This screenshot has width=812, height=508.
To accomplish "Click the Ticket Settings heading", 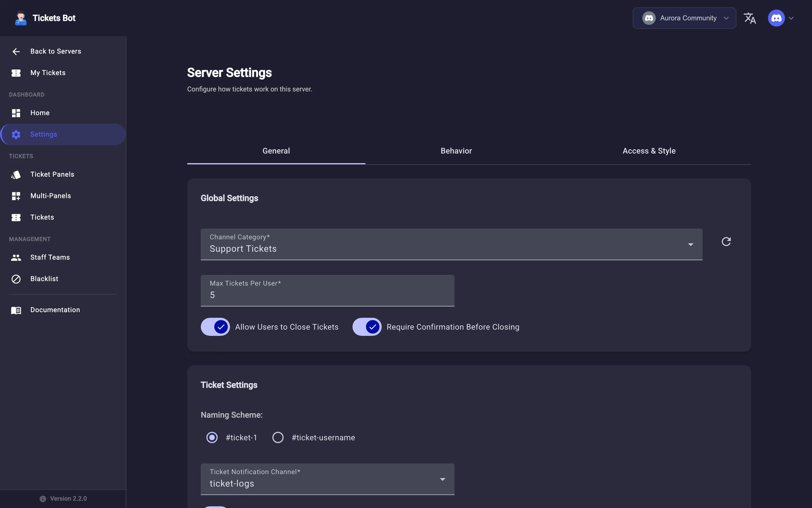I will point(229,385).
